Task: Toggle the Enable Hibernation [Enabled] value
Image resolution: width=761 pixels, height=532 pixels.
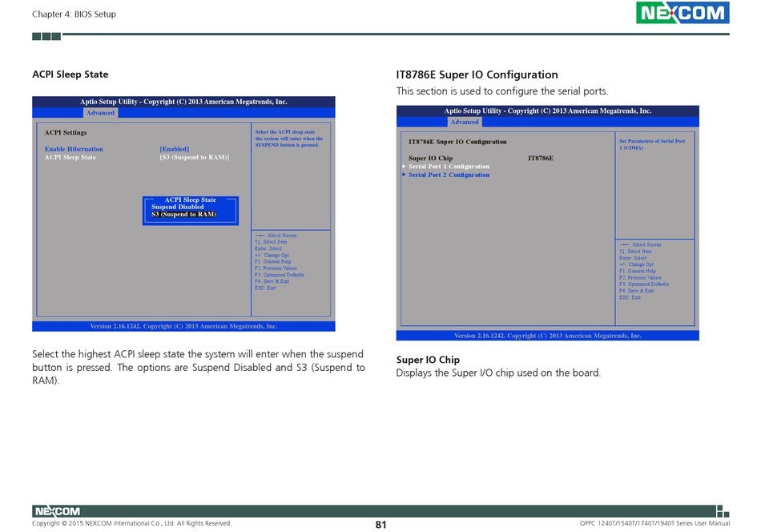Action: click(175, 149)
